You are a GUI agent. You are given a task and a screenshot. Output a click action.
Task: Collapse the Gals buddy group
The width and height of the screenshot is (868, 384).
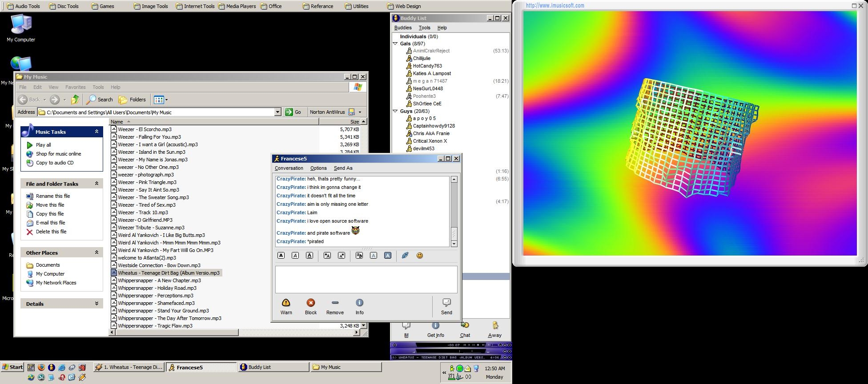[x=395, y=44]
